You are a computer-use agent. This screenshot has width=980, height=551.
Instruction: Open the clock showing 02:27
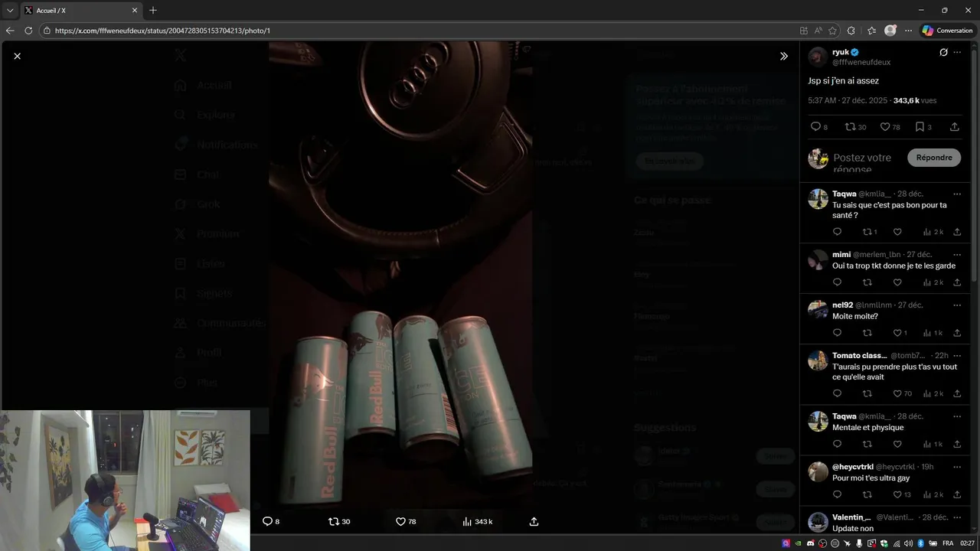968,543
